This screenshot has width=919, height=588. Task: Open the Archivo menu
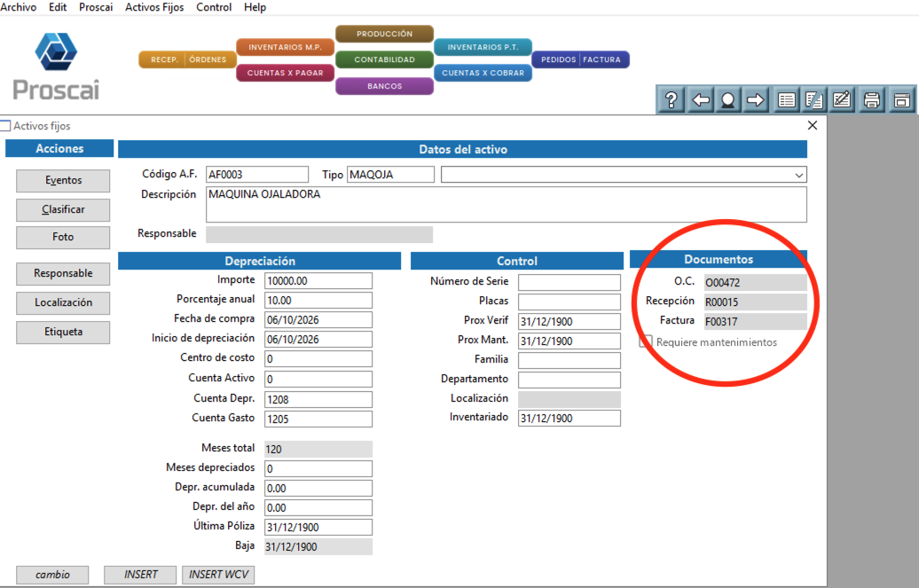point(18,7)
